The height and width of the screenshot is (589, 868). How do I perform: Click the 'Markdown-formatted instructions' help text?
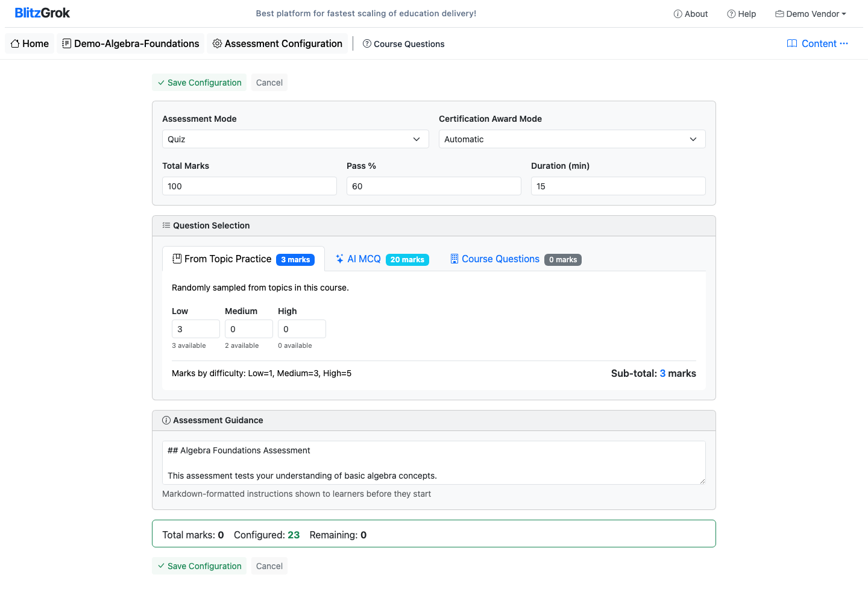click(x=297, y=494)
